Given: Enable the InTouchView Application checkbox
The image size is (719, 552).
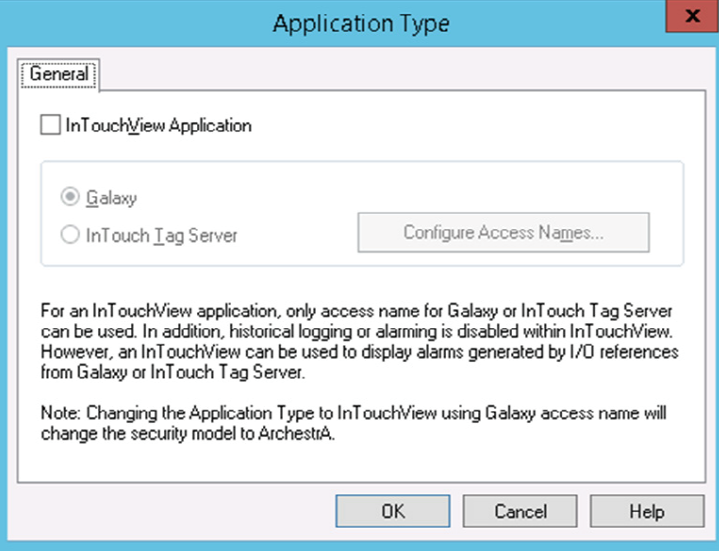Looking at the screenshot, I should point(49,126).
